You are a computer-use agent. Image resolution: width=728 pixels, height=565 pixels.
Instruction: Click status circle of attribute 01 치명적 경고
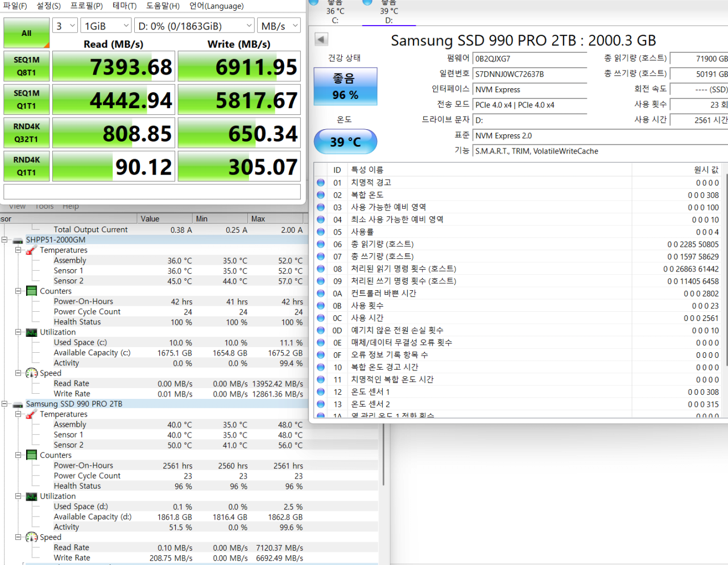pos(321,183)
